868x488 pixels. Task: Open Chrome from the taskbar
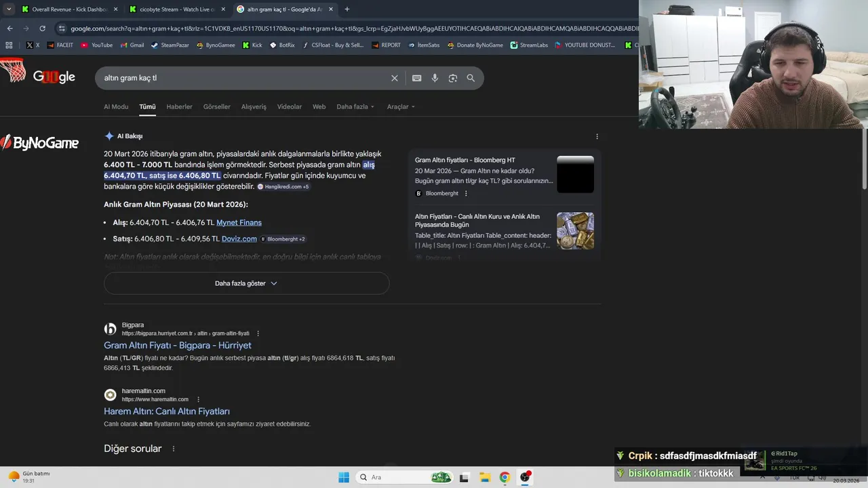(x=505, y=477)
